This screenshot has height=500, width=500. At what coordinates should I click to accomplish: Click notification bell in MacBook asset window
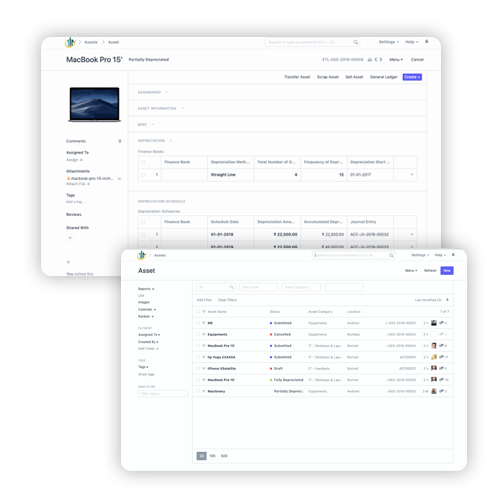tap(427, 42)
